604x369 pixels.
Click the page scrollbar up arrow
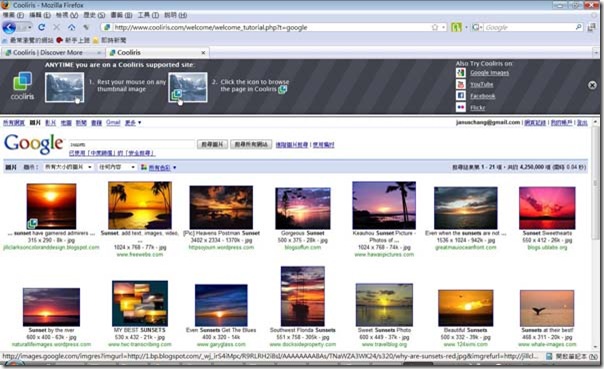point(596,122)
